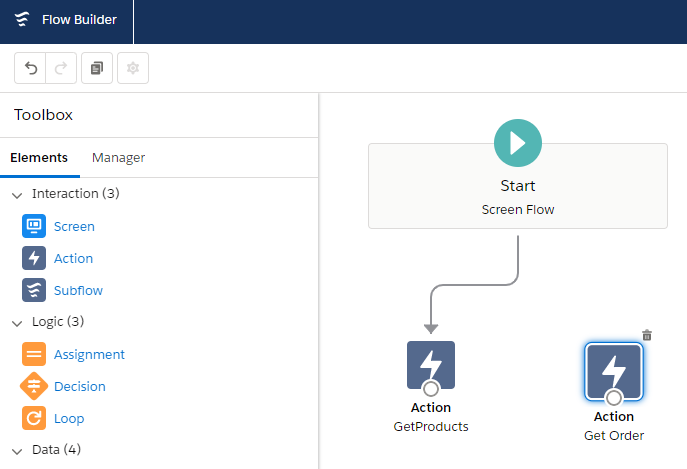
Task: Select the Screen element icon
Action: pyautogui.click(x=34, y=226)
